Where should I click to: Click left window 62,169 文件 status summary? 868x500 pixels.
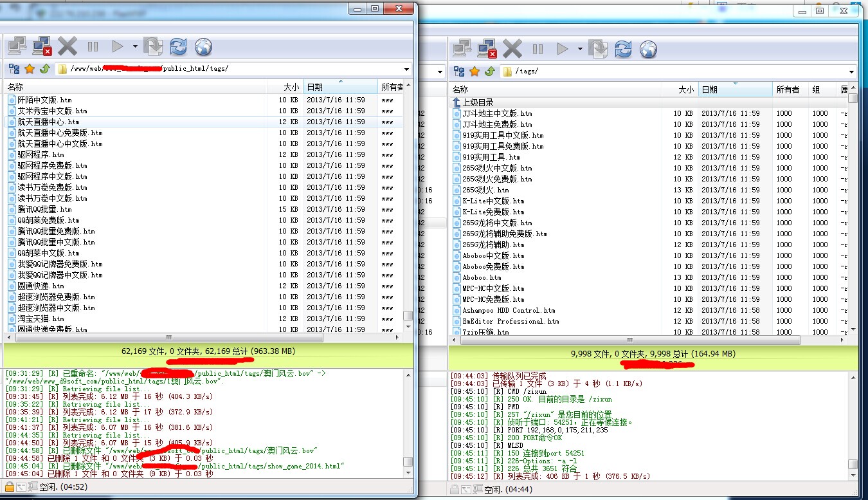208,351
